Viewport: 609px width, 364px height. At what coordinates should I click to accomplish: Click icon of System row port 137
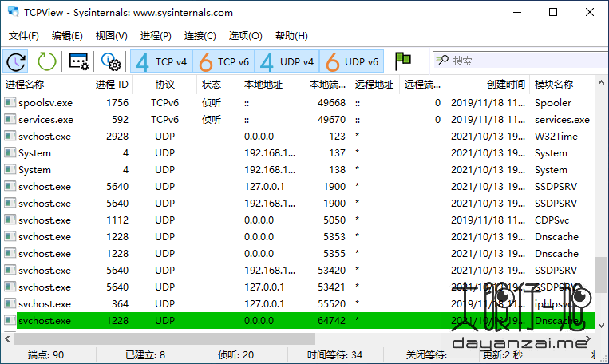click(10, 152)
